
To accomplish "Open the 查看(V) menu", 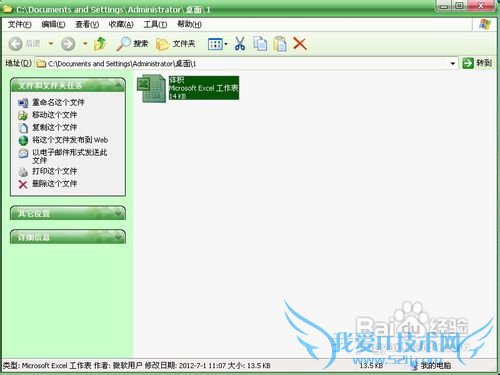I will pos(87,24).
